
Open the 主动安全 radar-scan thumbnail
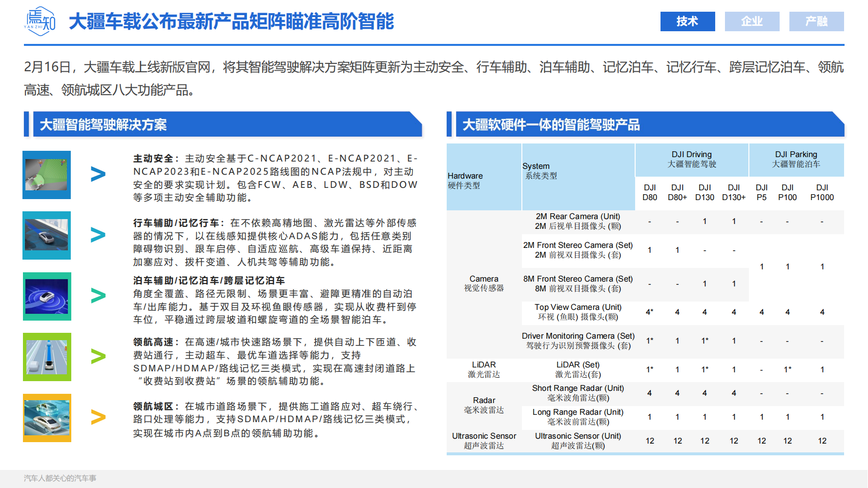coord(47,175)
